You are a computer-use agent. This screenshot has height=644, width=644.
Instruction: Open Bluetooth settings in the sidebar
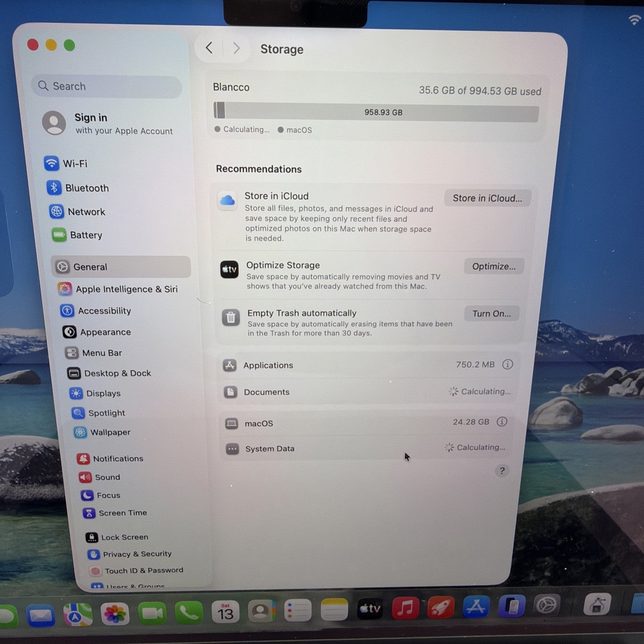[78, 188]
